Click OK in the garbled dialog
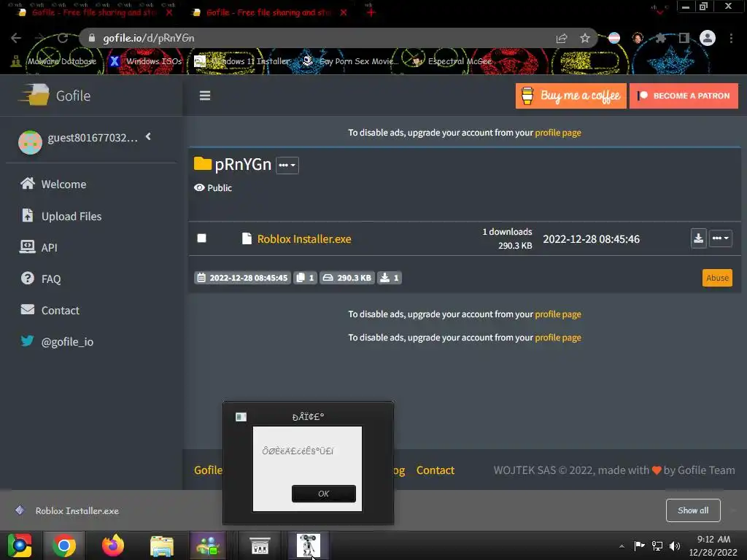This screenshot has width=747, height=560. [x=323, y=494]
